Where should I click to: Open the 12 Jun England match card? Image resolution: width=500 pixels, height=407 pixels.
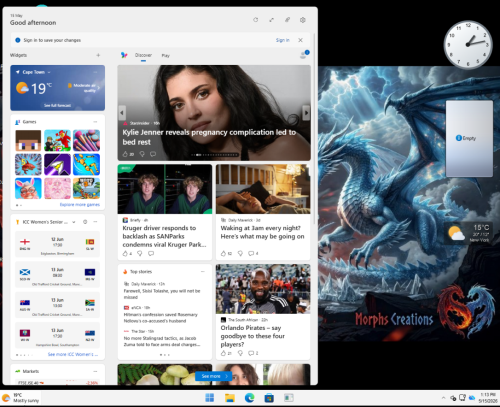pos(57,244)
